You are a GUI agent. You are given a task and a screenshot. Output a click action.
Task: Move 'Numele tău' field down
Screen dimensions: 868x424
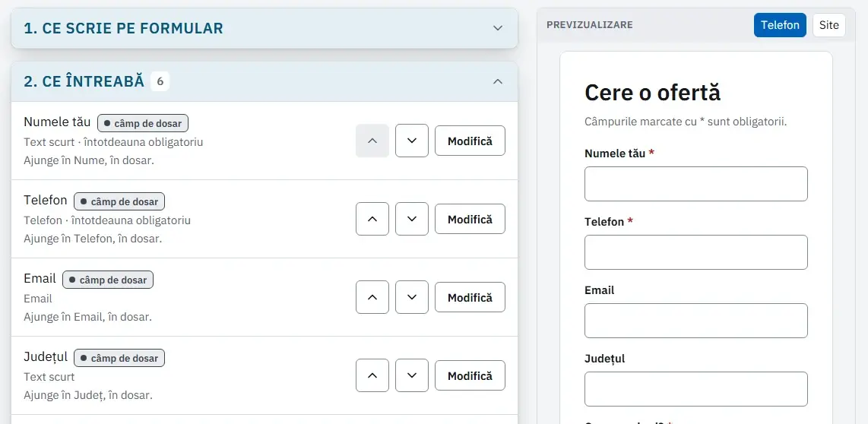coord(412,141)
